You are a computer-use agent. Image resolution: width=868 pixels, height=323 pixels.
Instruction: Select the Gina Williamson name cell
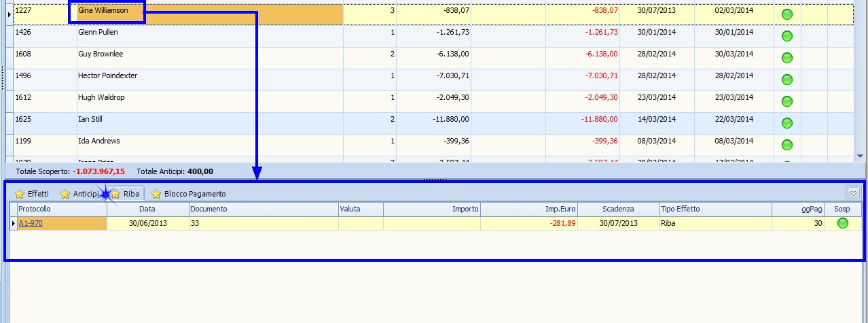coord(103,11)
